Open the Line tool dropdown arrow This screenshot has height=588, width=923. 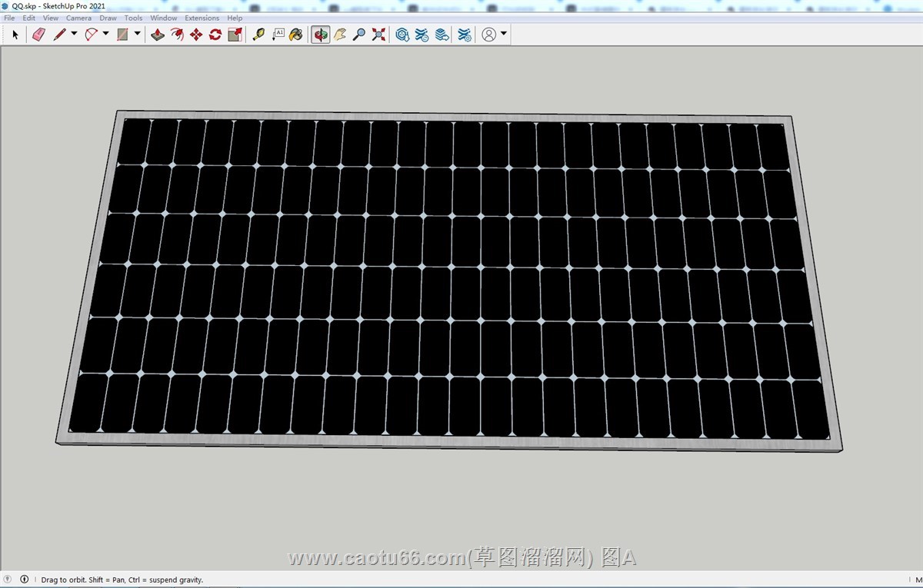coord(74,34)
